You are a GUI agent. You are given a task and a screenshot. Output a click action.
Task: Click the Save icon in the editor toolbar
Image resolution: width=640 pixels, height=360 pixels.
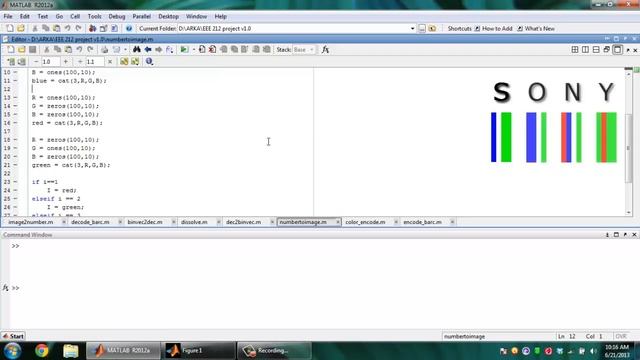click(x=33, y=49)
